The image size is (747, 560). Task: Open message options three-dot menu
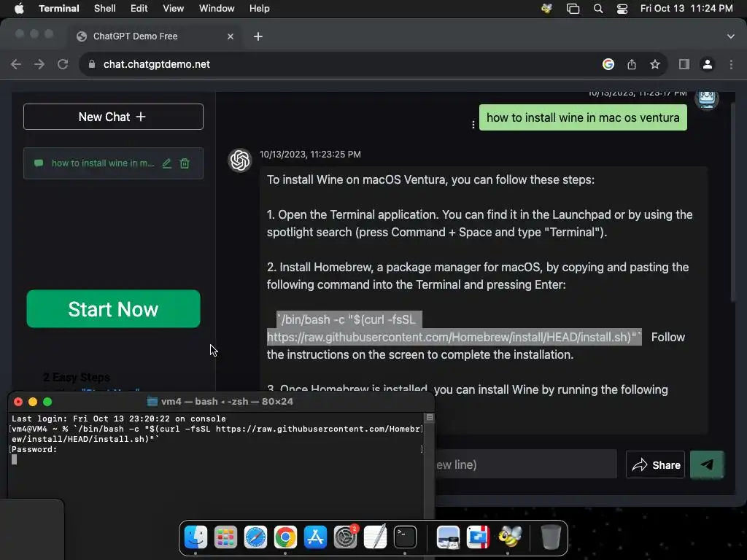(x=473, y=125)
